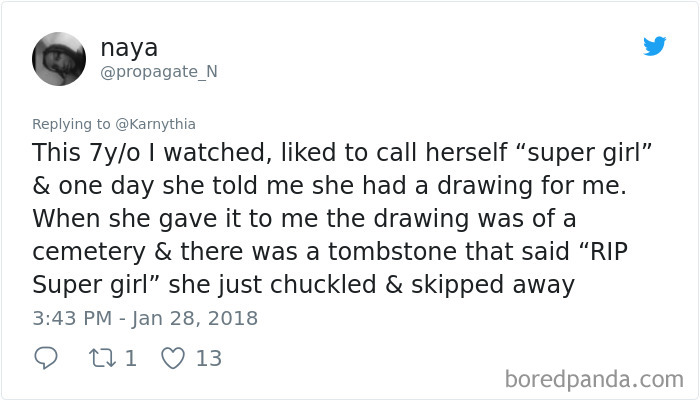Click the like count "13"
This screenshot has height=401, width=700.
(x=208, y=357)
